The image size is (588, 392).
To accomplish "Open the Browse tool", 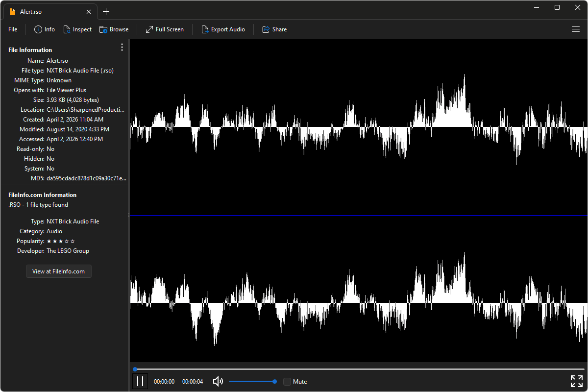I will pos(114,29).
